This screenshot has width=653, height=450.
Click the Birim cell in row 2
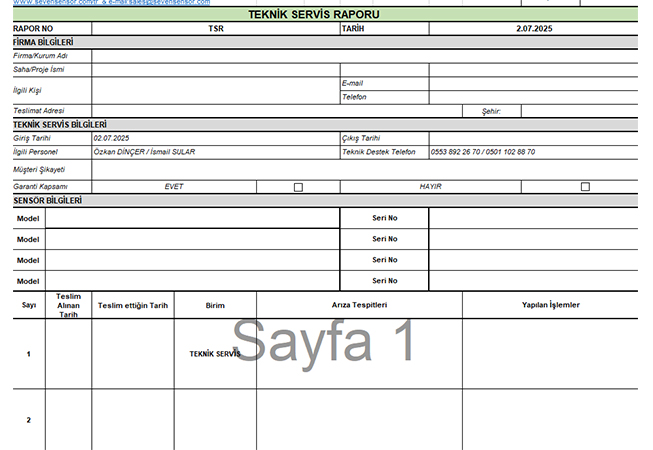[x=215, y=420]
